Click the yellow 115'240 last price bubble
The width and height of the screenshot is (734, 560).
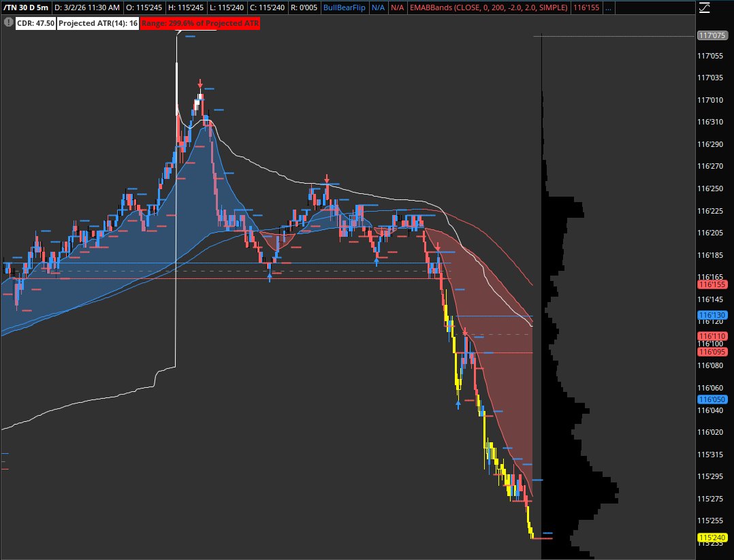click(x=711, y=537)
